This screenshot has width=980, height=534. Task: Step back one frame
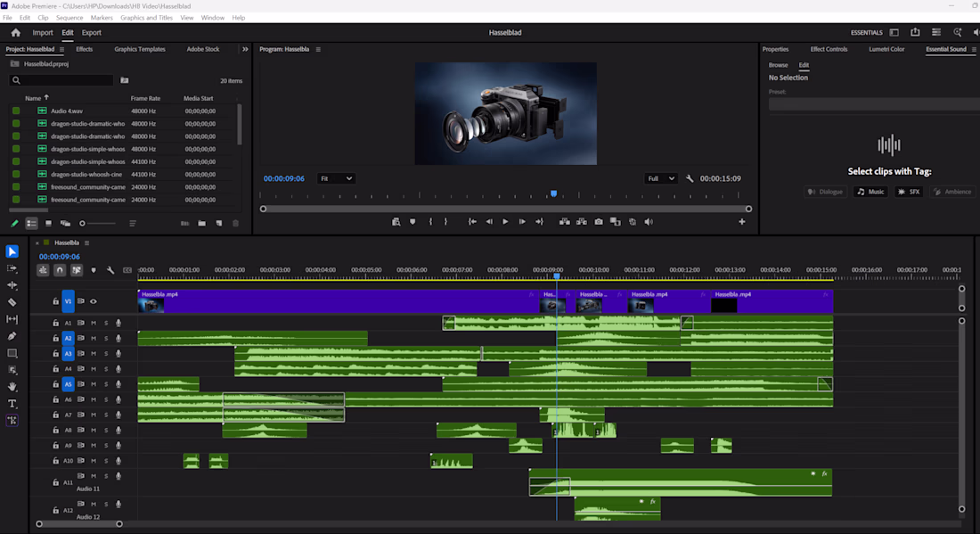tap(489, 222)
